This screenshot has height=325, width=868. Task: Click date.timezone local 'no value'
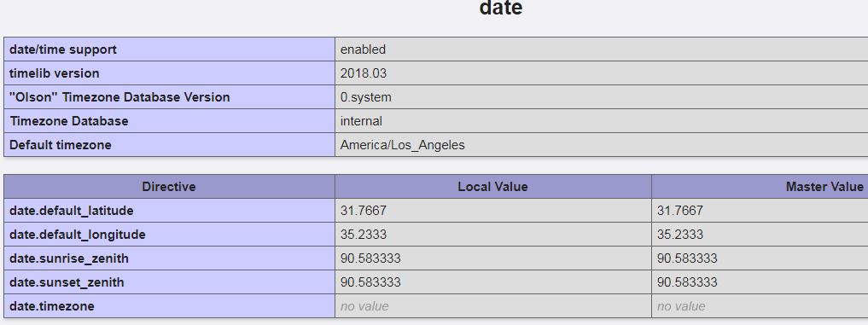364,306
